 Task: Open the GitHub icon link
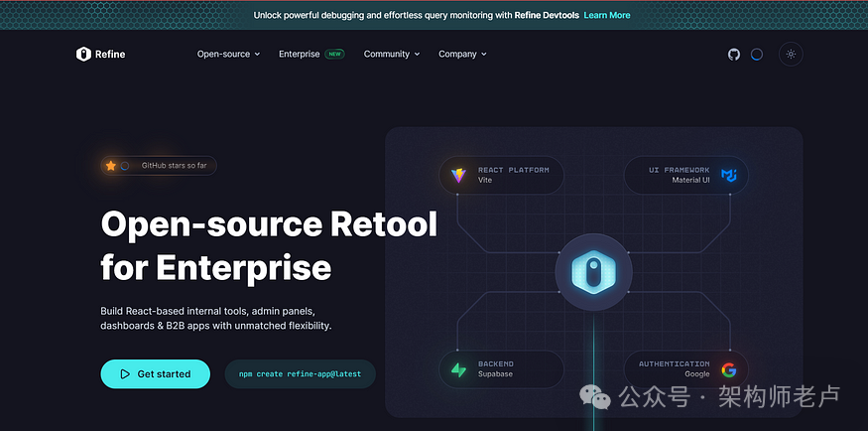point(734,55)
